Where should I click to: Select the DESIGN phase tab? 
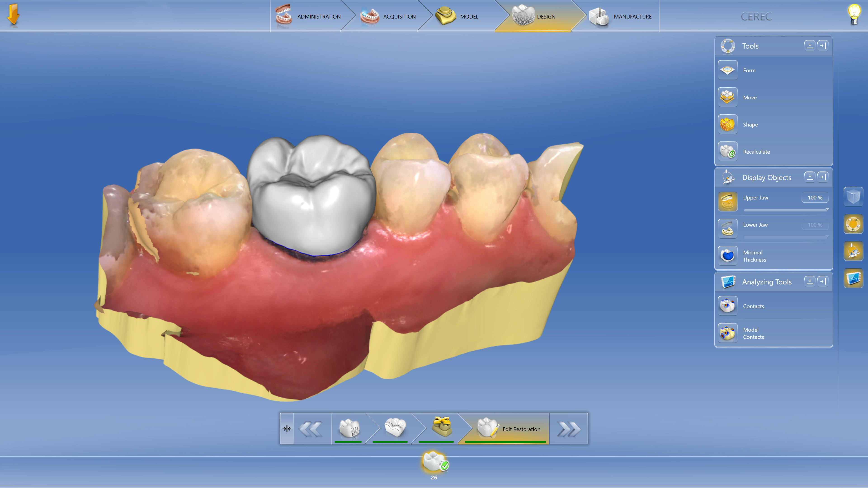534,16
